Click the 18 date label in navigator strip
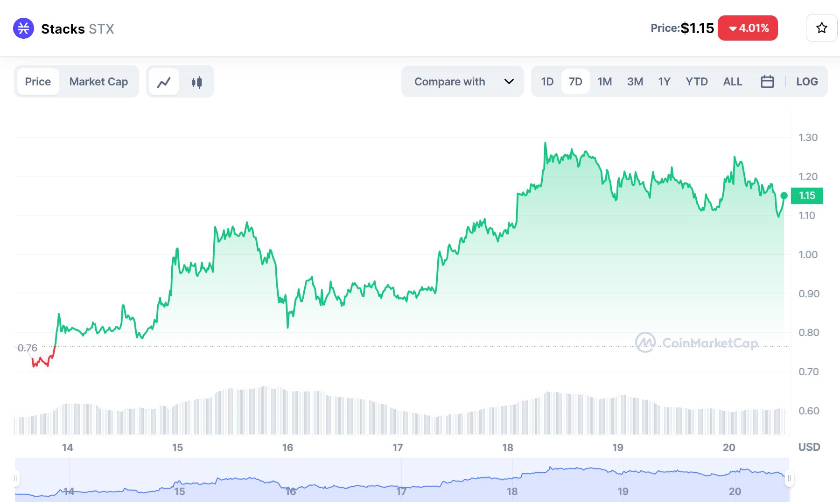Image resolution: width=840 pixels, height=504 pixels. 512,491
